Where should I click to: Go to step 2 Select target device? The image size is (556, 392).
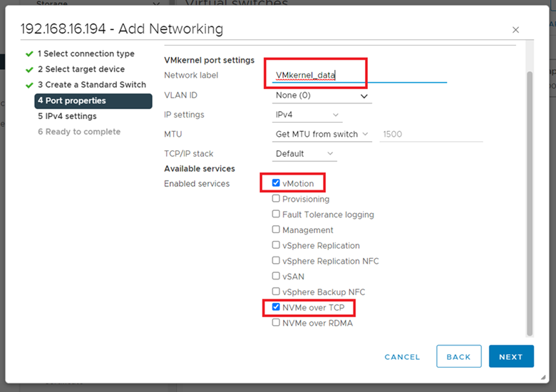tap(81, 69)
